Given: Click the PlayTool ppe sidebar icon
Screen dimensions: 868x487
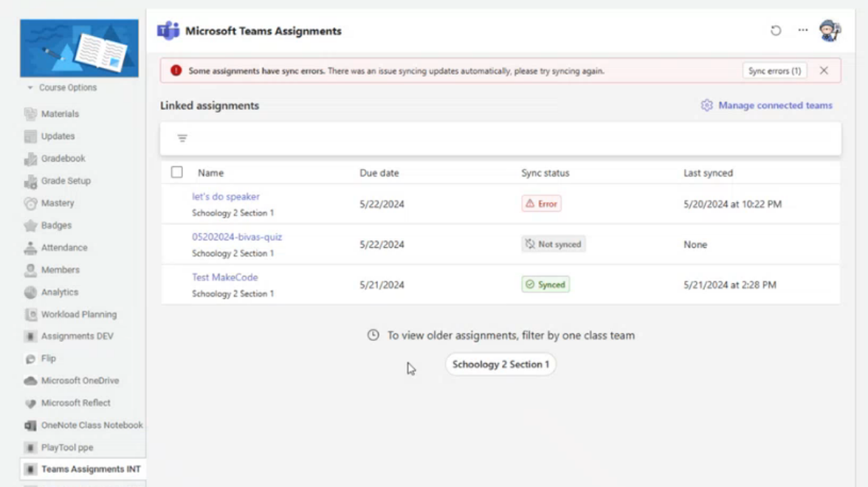Looking at the screenshot, I should click(x=30, y=448).
